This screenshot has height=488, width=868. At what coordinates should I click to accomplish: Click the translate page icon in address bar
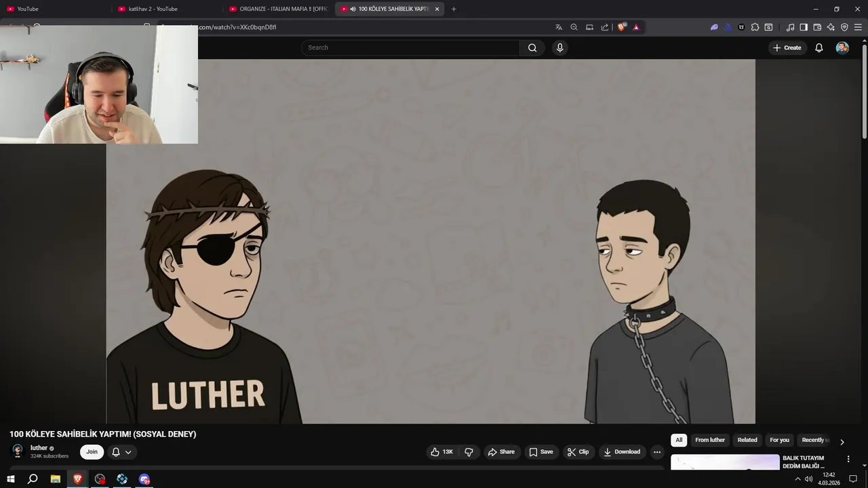click(x=559, y=27)
